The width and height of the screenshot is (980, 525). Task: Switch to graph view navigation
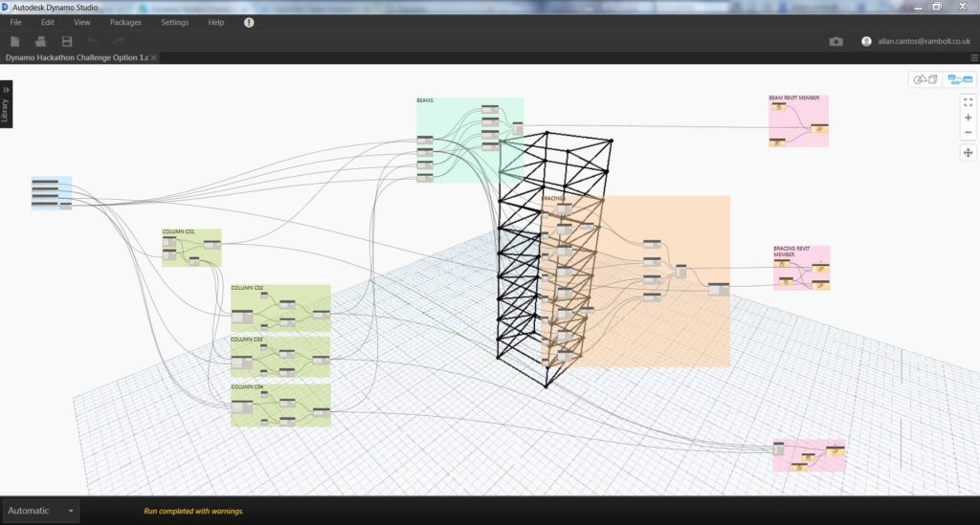click(959, 79)
